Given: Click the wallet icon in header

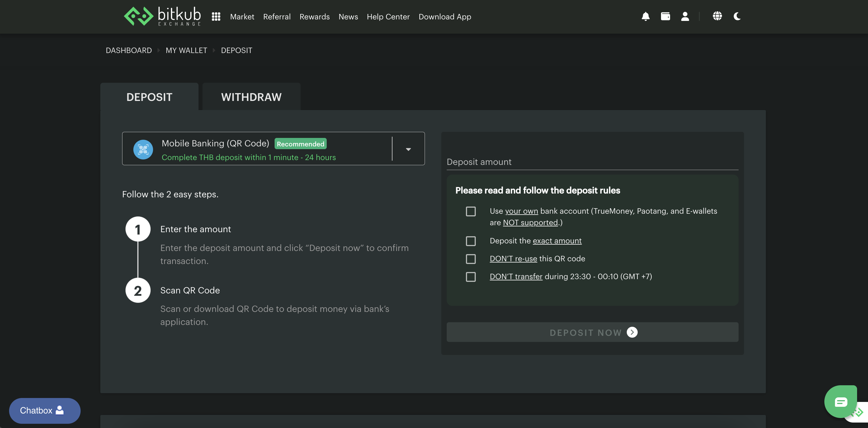Looking at the screenshot, I should click(665, 16).
